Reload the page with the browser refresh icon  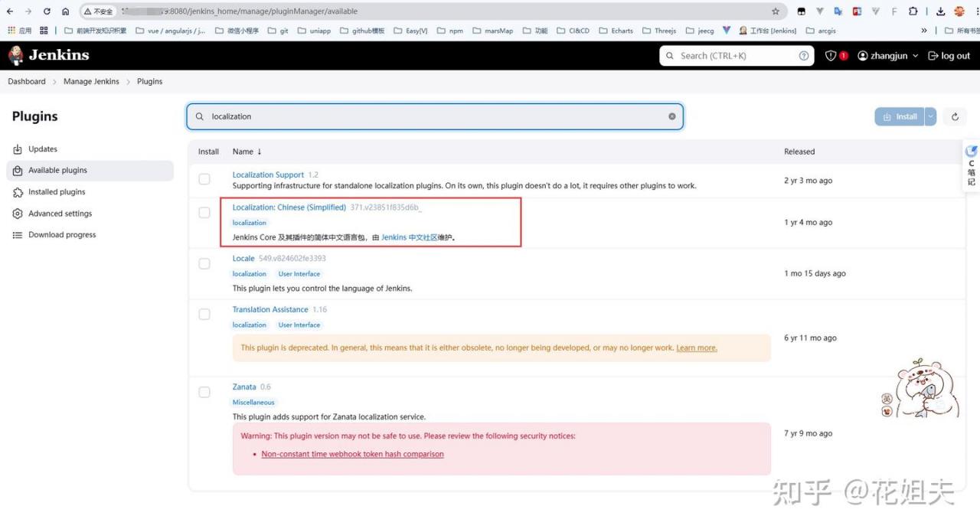47,11
